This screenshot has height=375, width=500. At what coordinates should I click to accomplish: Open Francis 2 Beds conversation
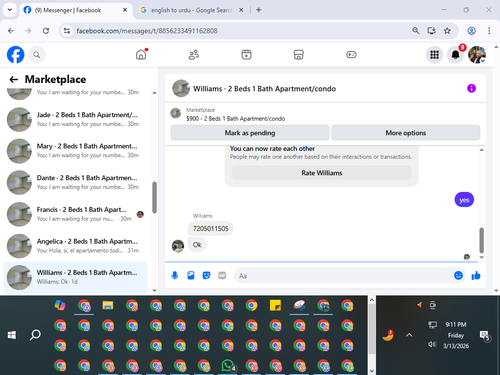coord(75,214)
